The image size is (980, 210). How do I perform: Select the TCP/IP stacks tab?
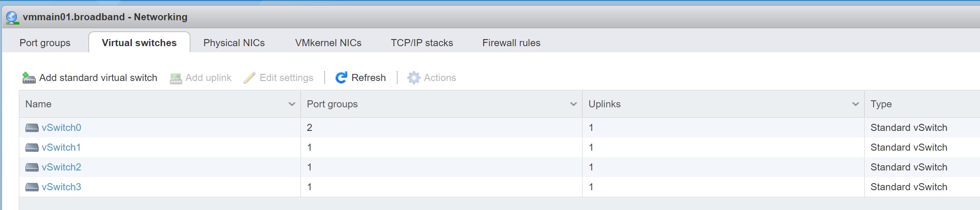point(421,43)
